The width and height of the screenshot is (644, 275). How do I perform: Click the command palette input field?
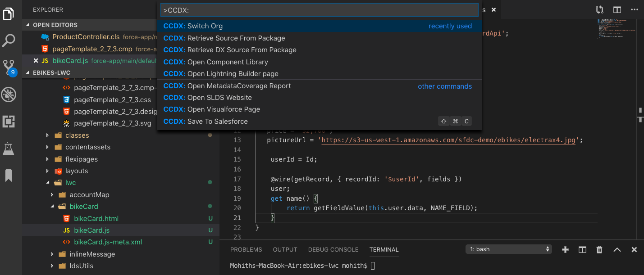[x=320, y=10]
